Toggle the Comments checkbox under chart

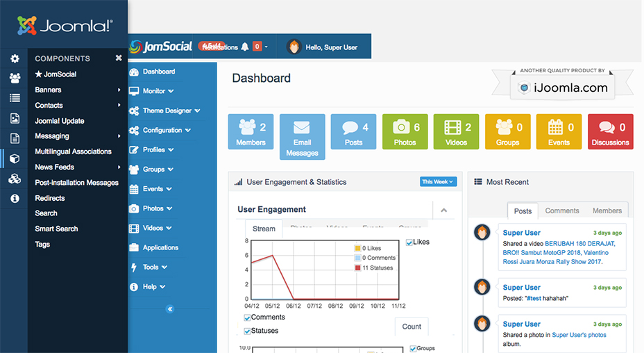pos(247,318)
